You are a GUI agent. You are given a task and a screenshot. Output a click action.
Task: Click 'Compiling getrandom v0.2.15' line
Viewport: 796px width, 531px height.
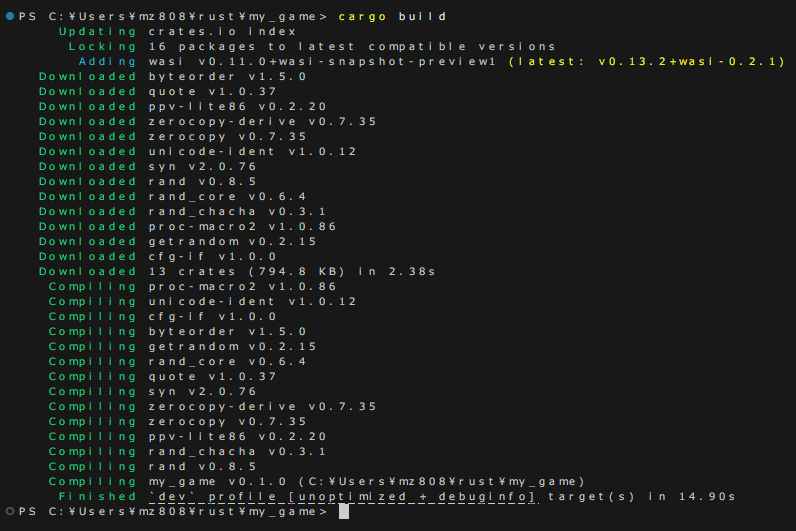click(182, 347)
